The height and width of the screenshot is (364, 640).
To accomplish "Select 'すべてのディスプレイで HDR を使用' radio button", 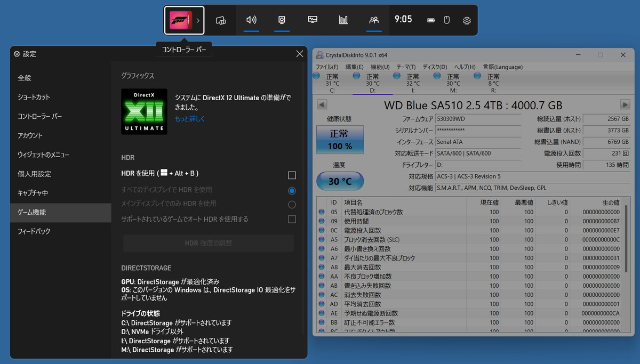I will click(292, 191).
